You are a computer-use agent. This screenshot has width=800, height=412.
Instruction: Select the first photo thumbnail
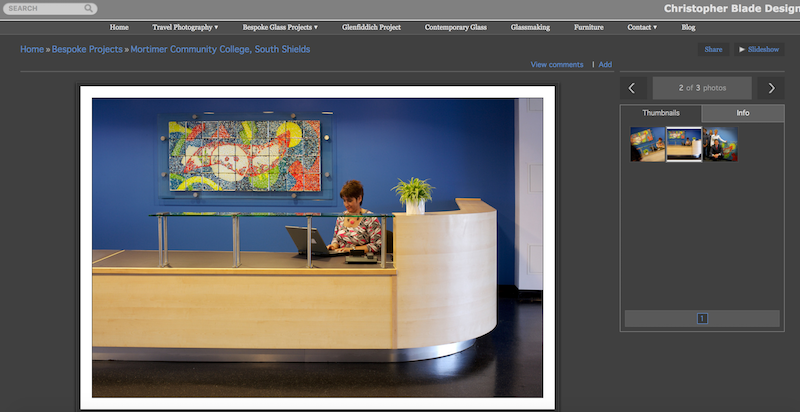[x=647, y=144]
